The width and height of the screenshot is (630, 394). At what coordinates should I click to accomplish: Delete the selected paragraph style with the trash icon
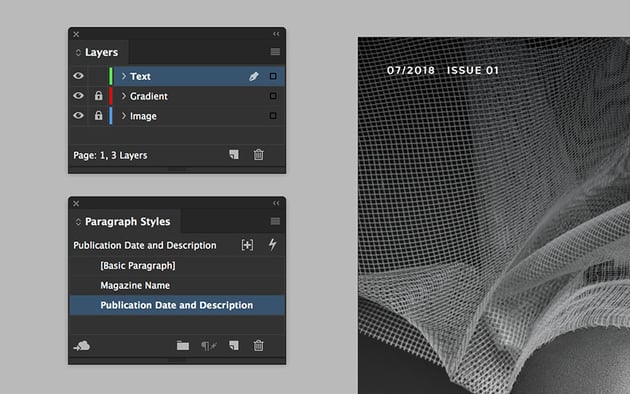(258, 345)
